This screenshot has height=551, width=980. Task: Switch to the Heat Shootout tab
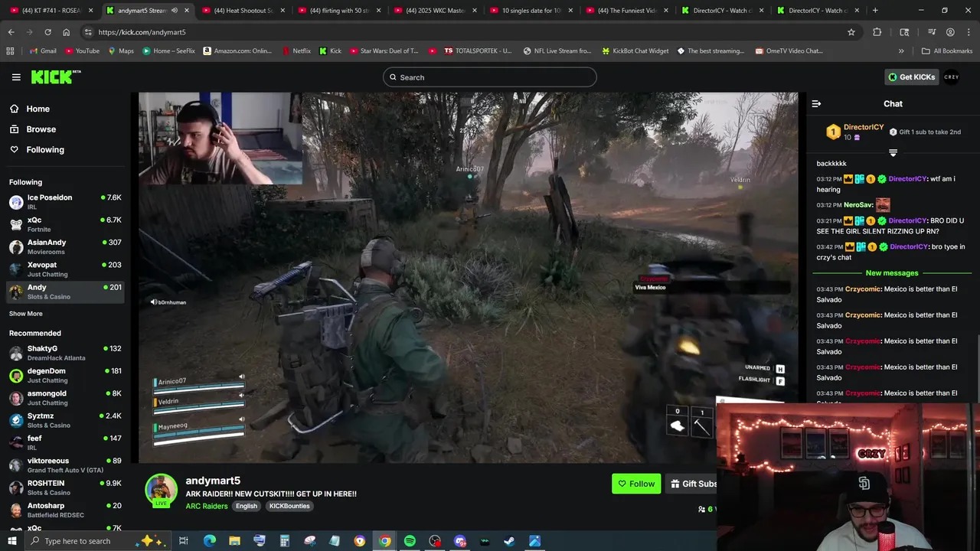pos(243,11)
